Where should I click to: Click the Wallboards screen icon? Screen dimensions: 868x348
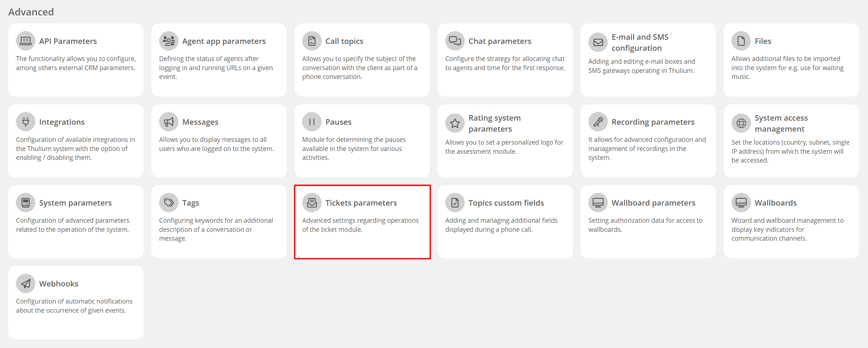tap(741, 203)
